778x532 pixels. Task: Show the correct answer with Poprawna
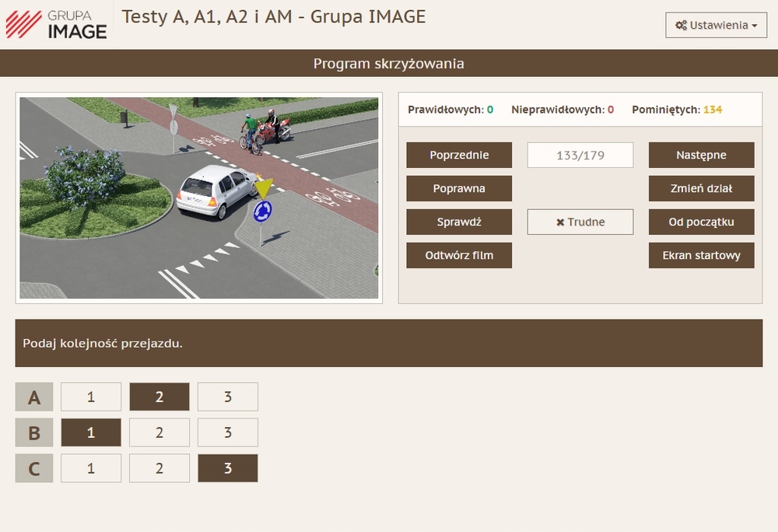pyautogui.click(x=459, y=188)
